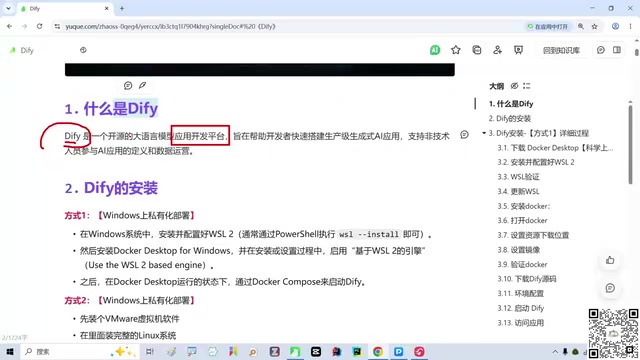Jump to outline item 2. Dify的安装
The width and height of the screenshot is (640, 360).
click(510, 119)
